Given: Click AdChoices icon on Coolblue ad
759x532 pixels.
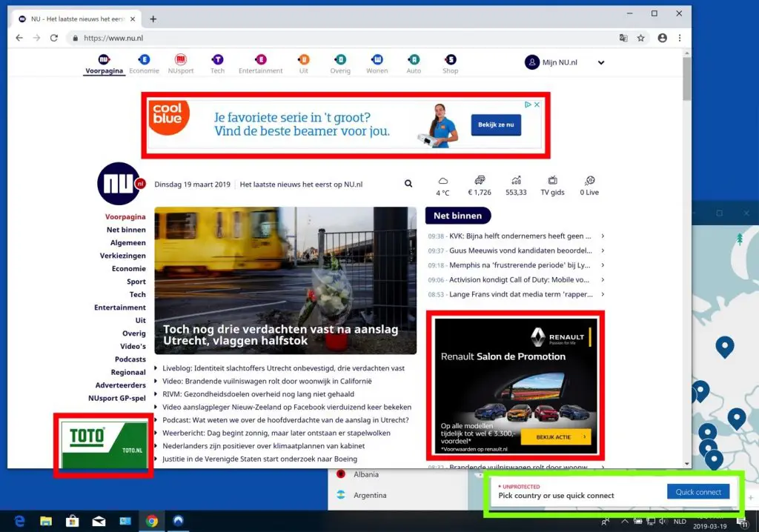Looking at the screenshot, I should coord(528,104).
